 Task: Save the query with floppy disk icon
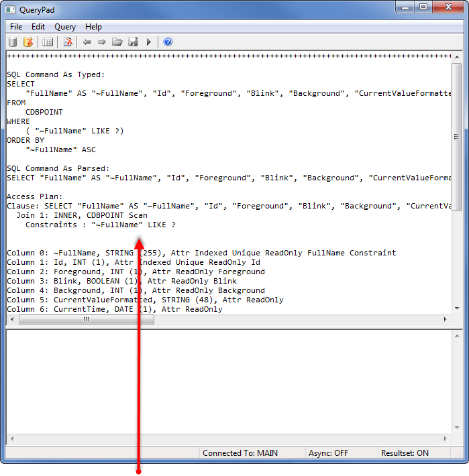pyautogui.click(x=133, y=42)
